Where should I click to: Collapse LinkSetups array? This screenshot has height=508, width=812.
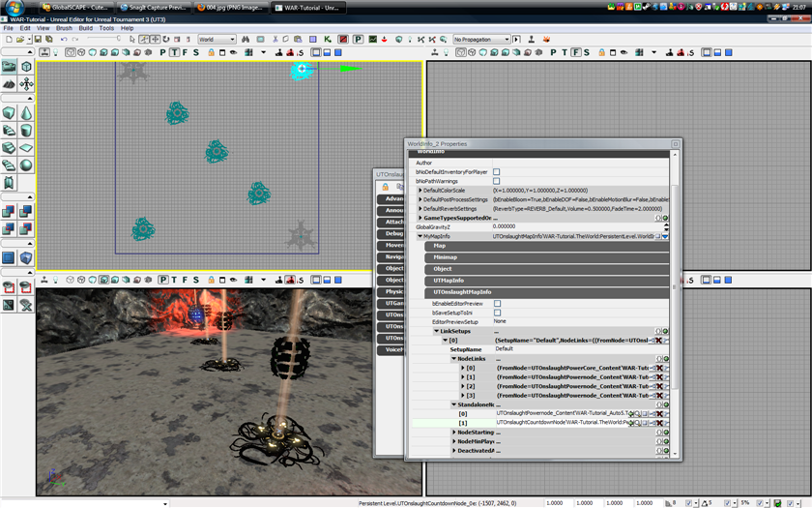click(x=437, y=331)
